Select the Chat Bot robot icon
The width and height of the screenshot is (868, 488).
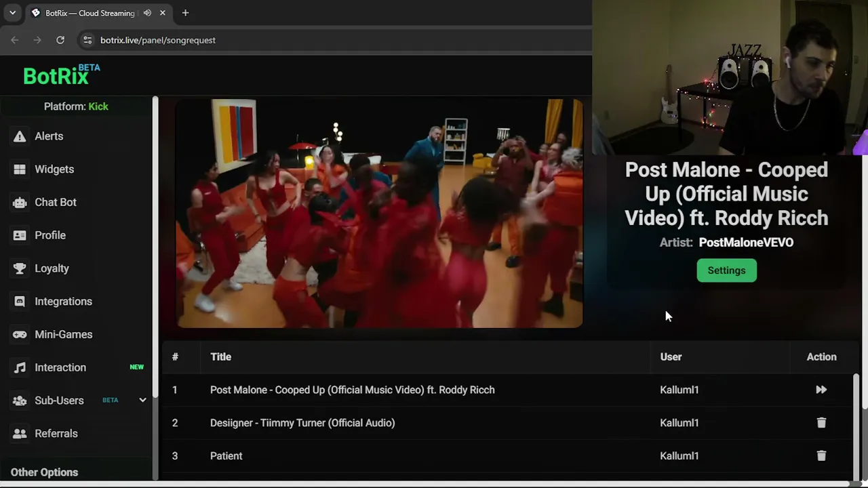20,203
